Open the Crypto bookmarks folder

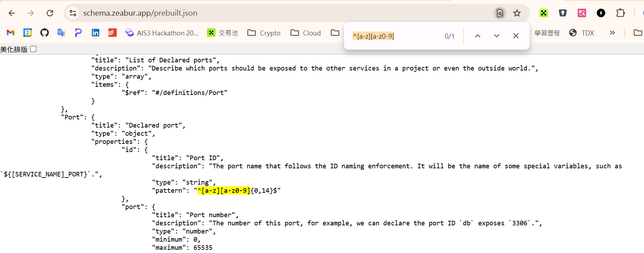(264, 33)
